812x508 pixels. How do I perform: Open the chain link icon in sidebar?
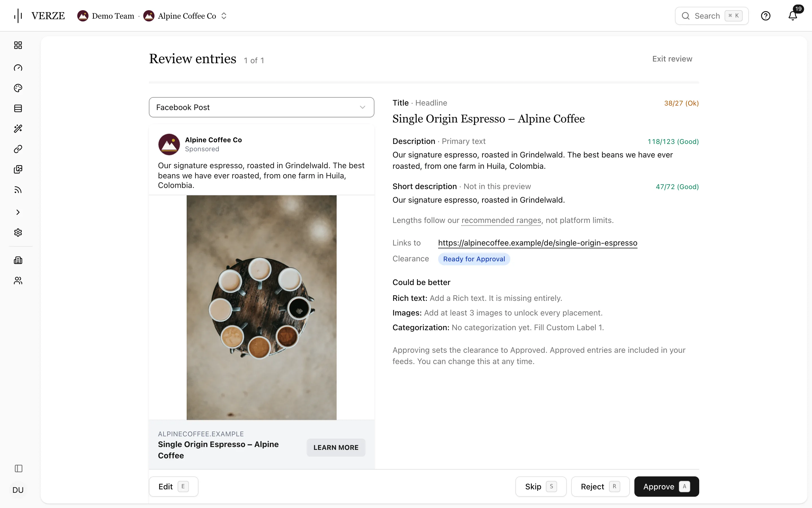point(18,149)
